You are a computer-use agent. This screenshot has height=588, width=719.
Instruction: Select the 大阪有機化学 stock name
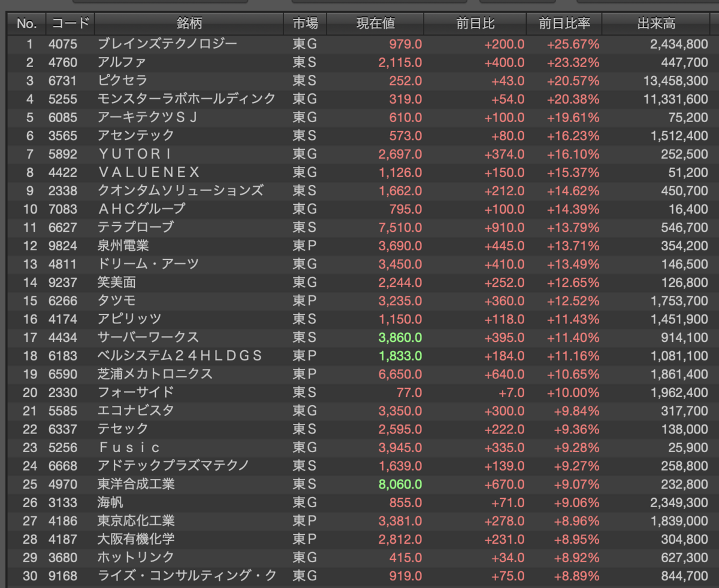(136, 539)
